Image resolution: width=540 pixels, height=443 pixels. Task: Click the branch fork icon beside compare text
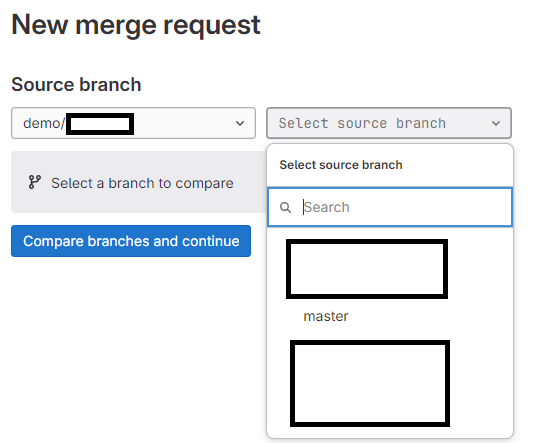point(35,182)
